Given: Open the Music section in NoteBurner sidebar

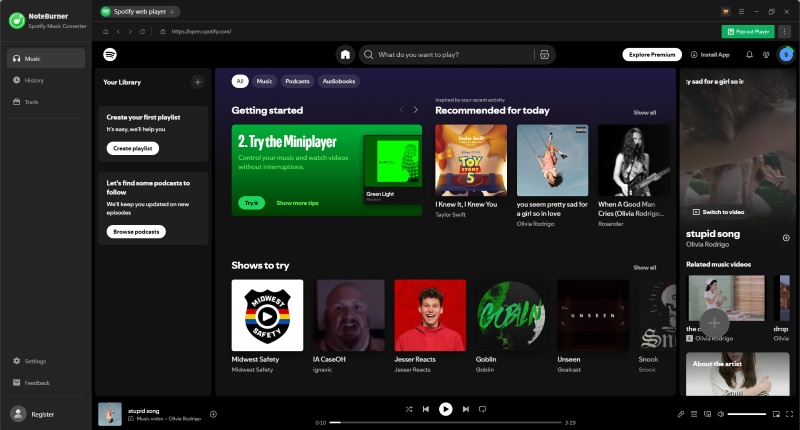Looking at the screenshot, I should (x=46, y=59).
